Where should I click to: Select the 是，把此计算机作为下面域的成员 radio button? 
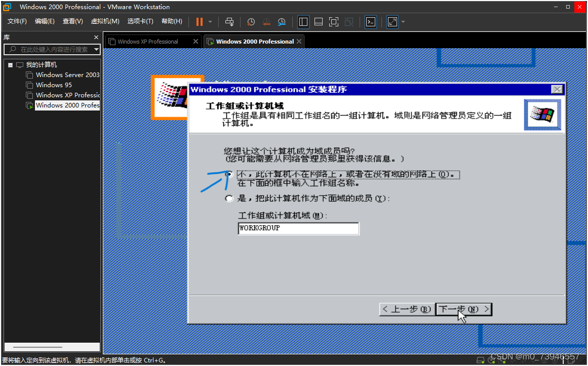coord(229,198)
